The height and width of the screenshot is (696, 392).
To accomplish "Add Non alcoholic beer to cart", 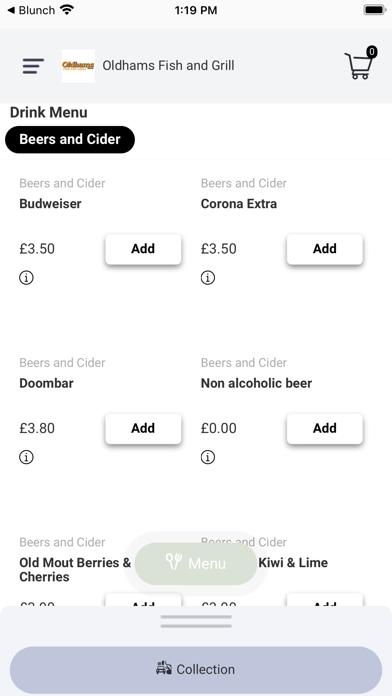I will pos(325,428).
